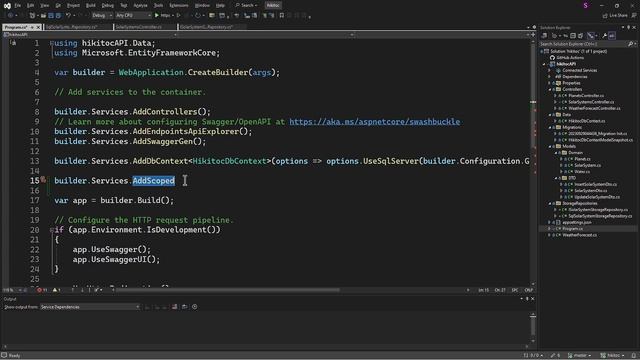The image size is (640, 360).
Task: Click the notifications icon at status bar left
Action: point(4,356)
